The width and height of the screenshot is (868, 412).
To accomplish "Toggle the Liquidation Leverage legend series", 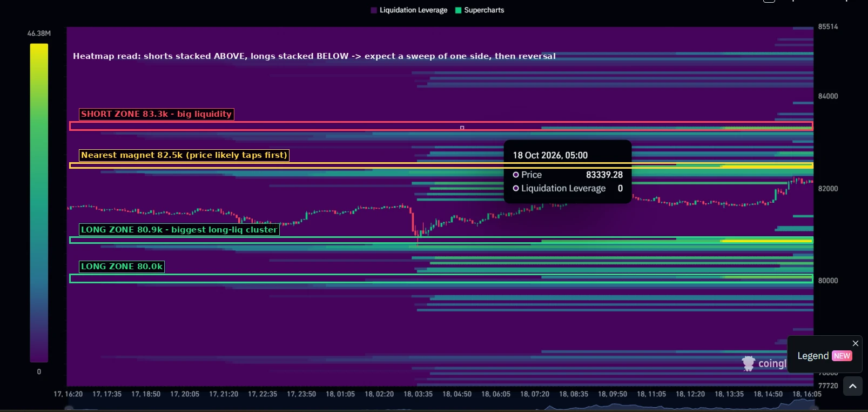I will tap(409, 10).
